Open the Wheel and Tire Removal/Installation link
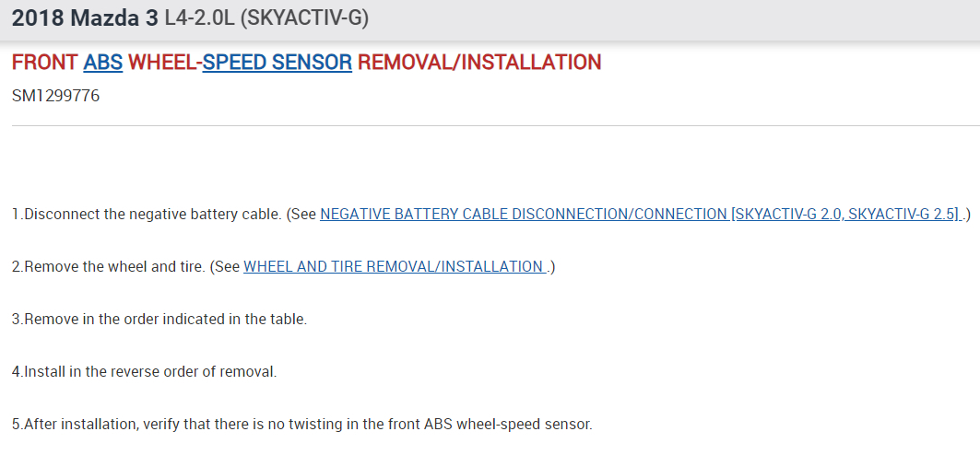This screenshot has height=455, width=980. pyautogui.click(x=396, y=266)
